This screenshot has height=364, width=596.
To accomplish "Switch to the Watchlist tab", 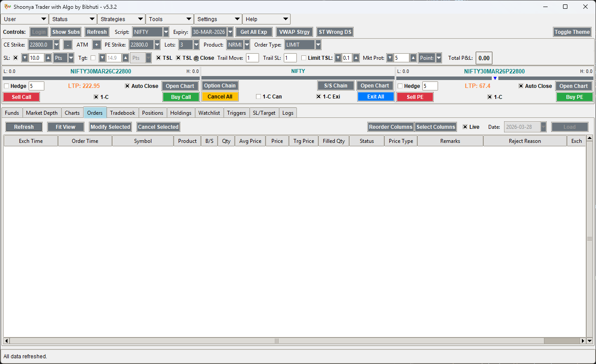I will pyautogui.click(x=209, y=113).
